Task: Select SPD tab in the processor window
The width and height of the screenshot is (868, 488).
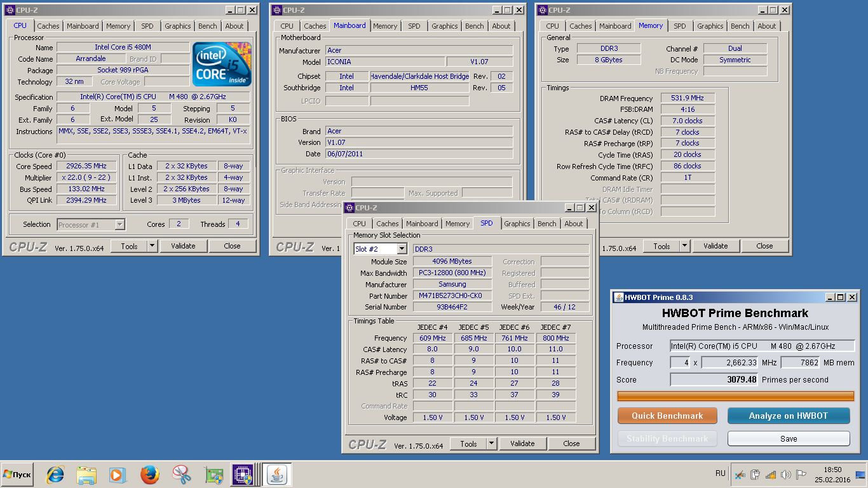Action: click(147, 26)
